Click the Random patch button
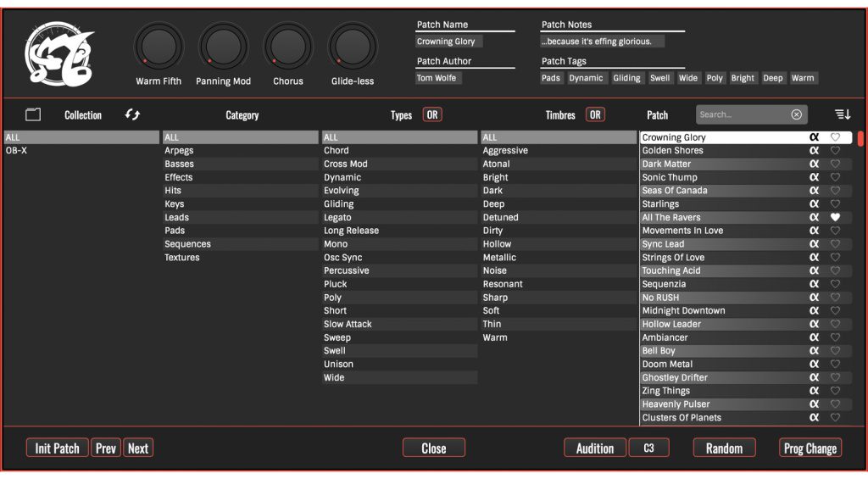The width and height of the screenshot is (868, 479). (724, 448)
